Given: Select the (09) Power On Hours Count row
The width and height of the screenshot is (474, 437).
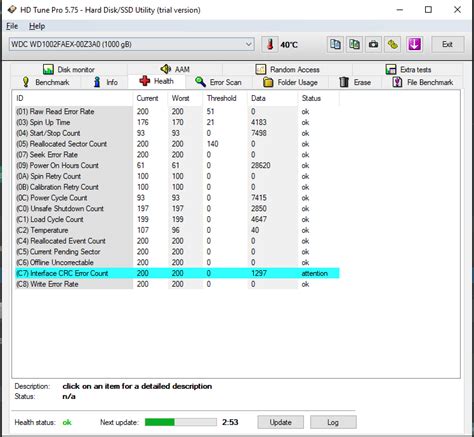Looking at the screenshot, I should pos(177,165).
